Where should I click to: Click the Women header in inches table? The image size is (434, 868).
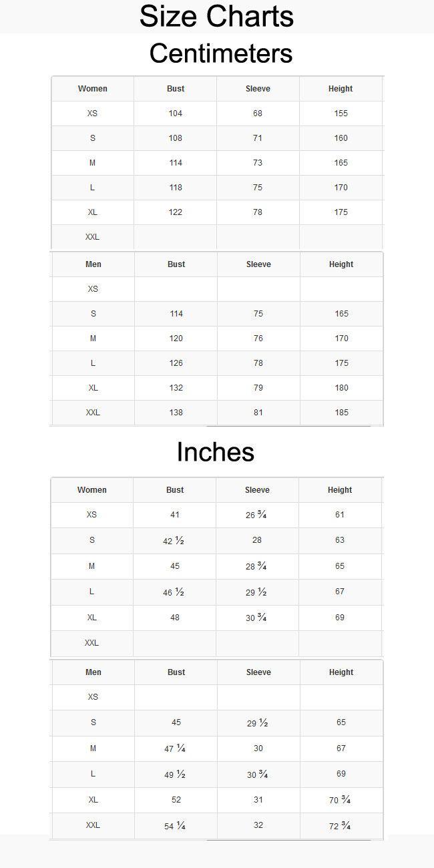coord(92,490)
